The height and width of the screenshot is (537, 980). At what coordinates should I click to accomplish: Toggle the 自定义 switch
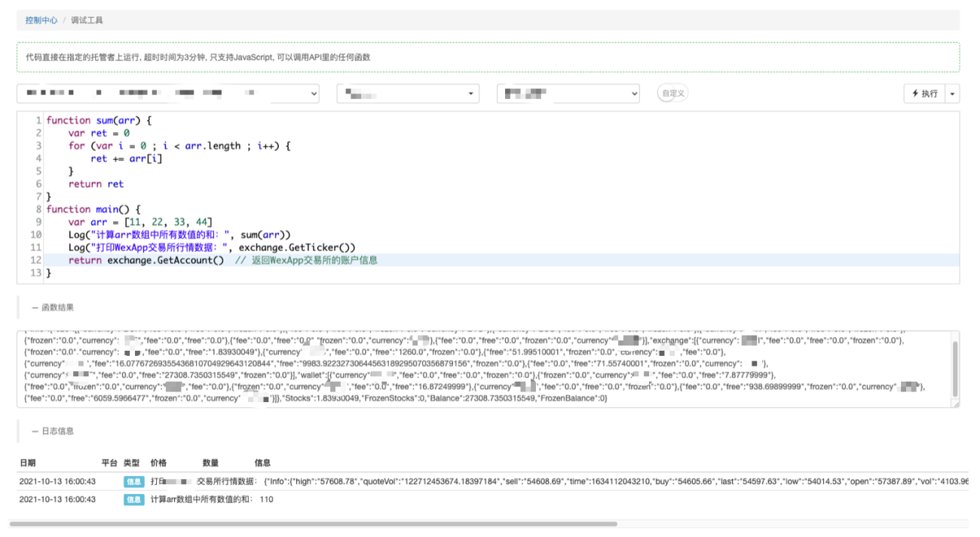(672, 94)
